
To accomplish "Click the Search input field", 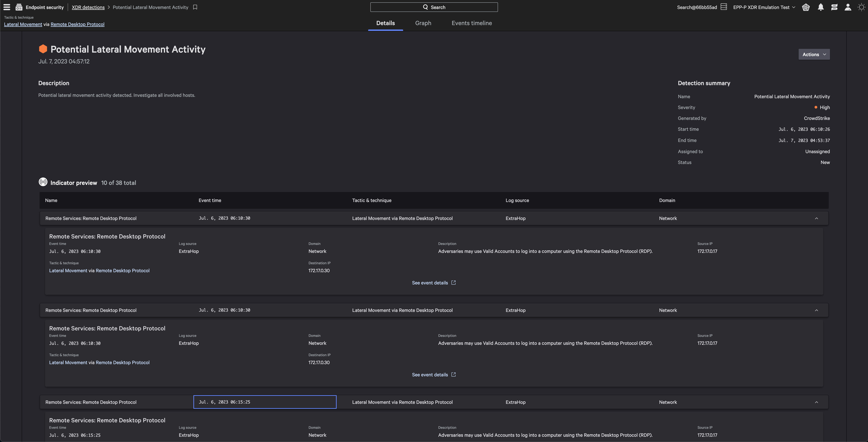I will (x=434, y=7).
